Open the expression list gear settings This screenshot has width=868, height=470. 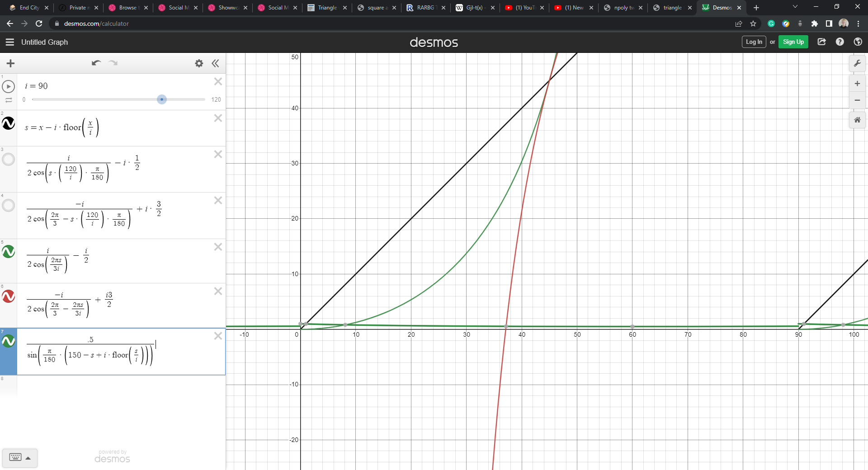coord(199,63)
